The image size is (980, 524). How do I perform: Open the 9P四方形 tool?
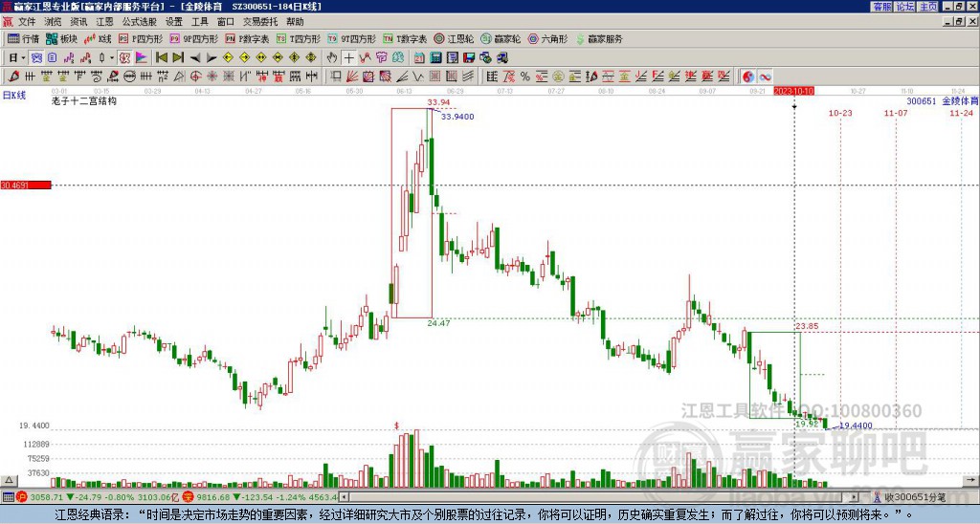[x=194, y=38]
